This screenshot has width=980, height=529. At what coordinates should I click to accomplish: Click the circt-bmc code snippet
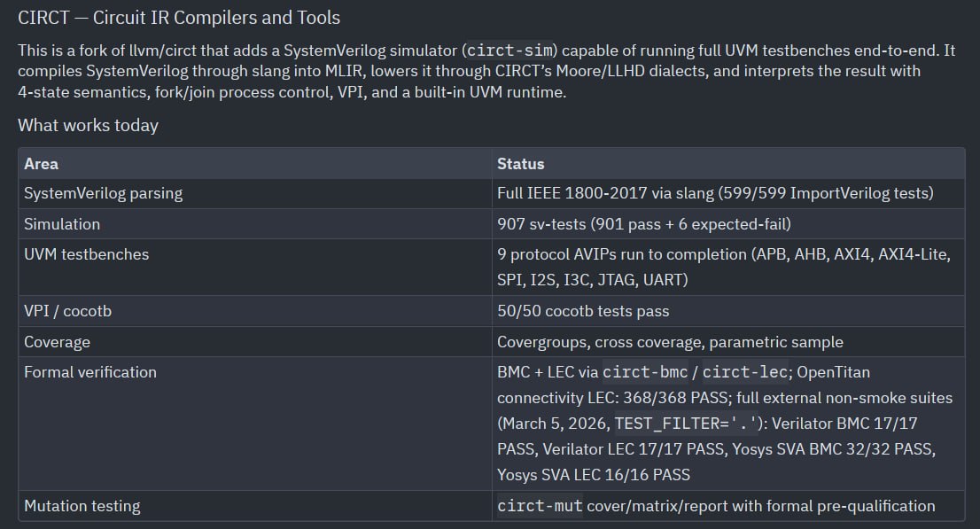[x=645, y=372]
